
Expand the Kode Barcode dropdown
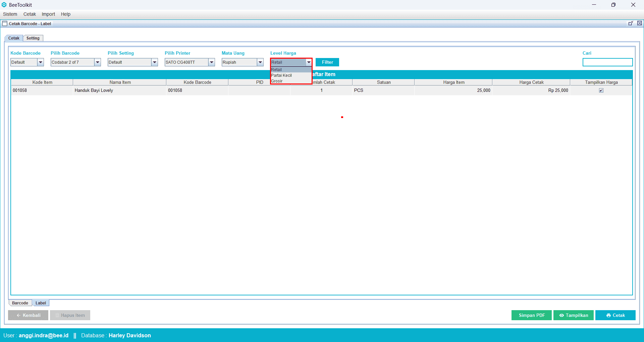click(x=41, y=62)
